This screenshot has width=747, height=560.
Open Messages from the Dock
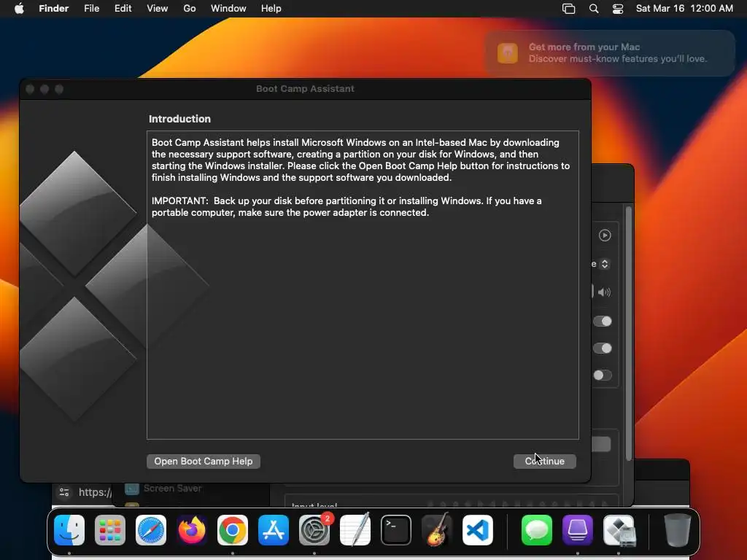tap(537, 530)
